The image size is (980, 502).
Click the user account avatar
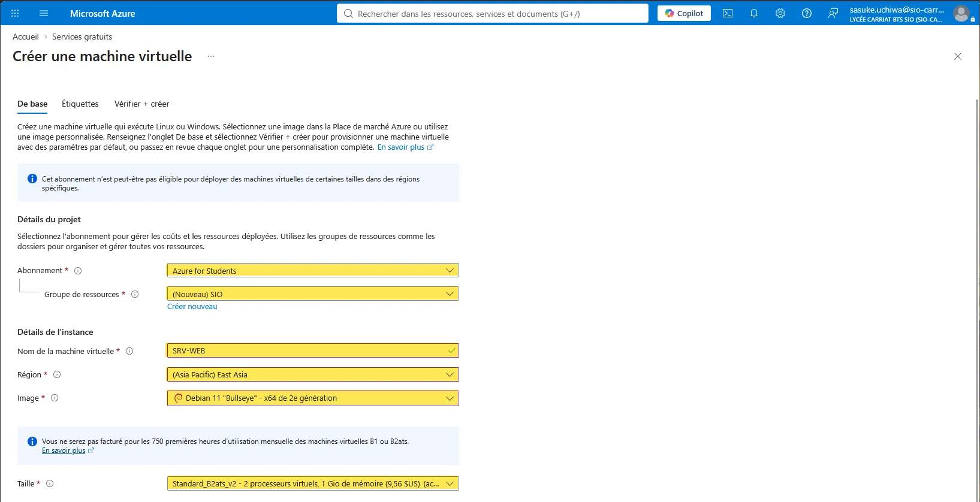click(961, 13)
